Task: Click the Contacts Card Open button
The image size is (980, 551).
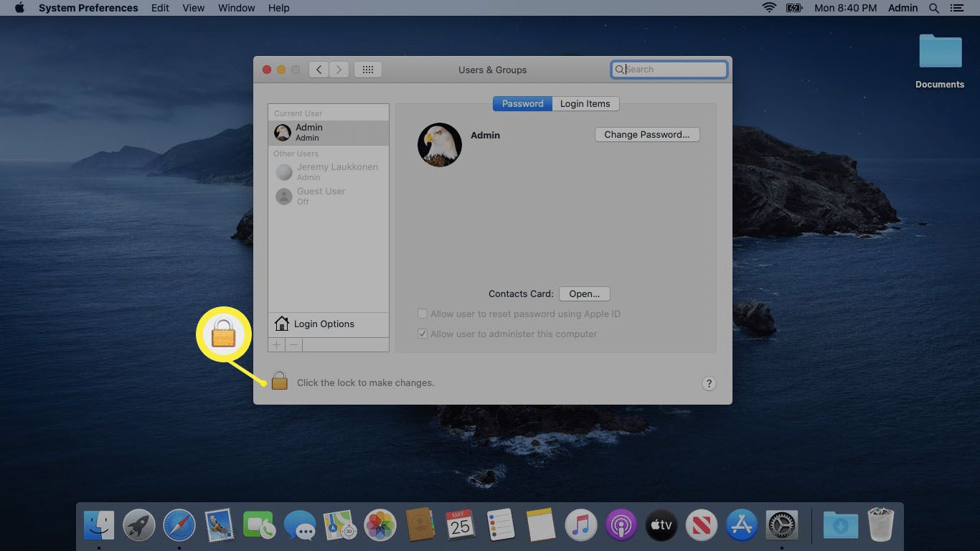Action: point(584,293)
